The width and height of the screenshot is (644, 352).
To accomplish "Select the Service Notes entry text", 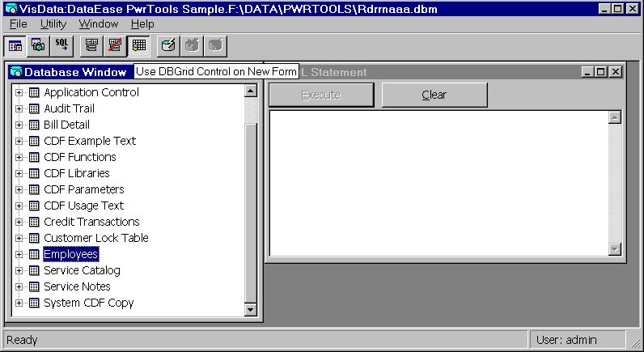I will 77,286.
